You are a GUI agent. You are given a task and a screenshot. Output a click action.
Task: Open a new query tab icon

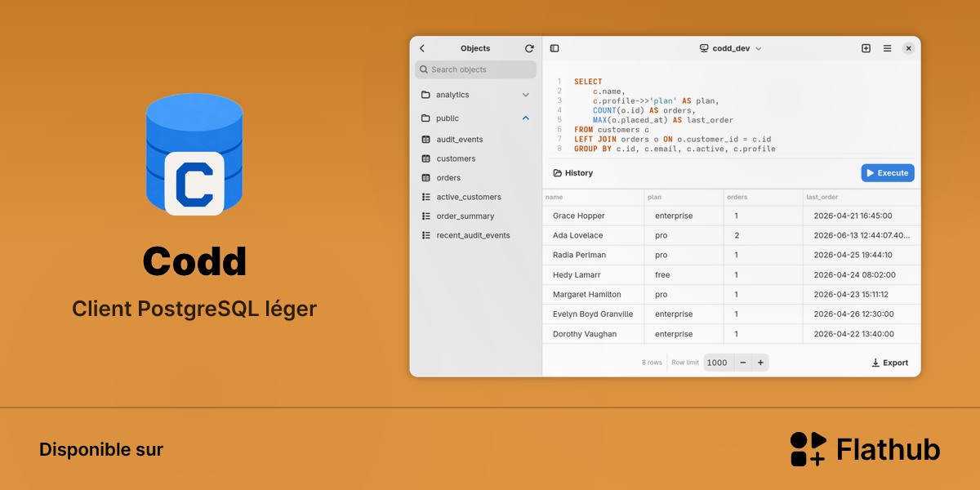click(x=866, y=48)
